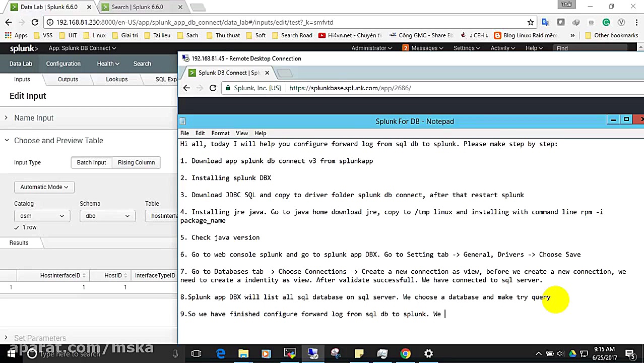Open the Automatic Mode dropdown
The image size is (644, 363).
point(44,187)
